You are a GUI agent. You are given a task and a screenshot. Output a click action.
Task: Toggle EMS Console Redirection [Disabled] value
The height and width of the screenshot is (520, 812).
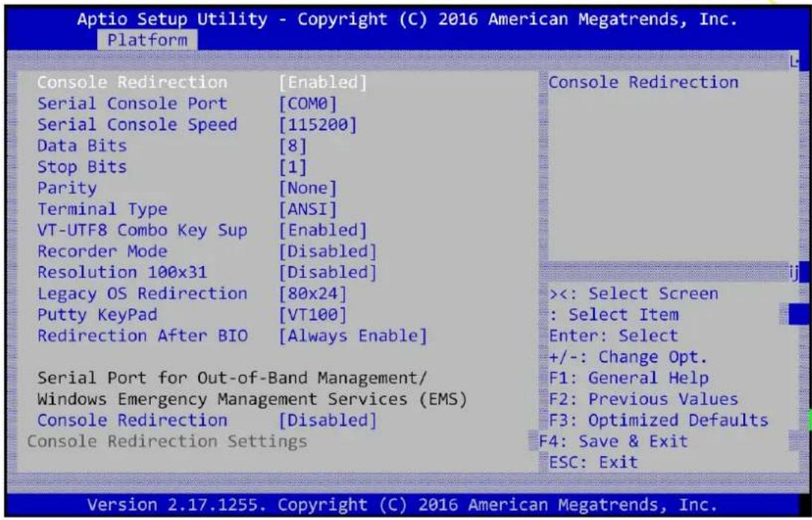327,421
